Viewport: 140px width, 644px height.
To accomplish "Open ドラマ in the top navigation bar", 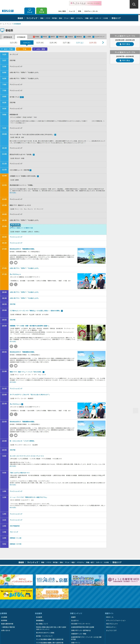I will click(48, 18).
